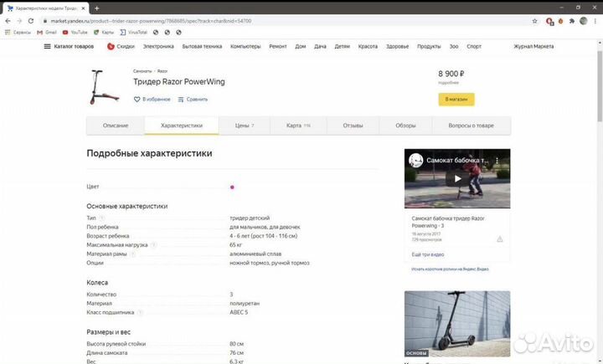Image resolution: width=603 pixels, height=364 pixels.
Task: Switch to the Описание tab
Action: point(116,126)
